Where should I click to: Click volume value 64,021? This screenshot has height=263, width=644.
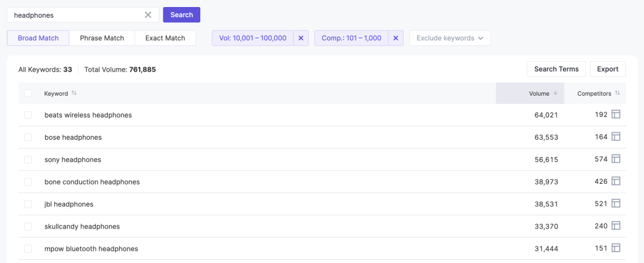point(546,115)
